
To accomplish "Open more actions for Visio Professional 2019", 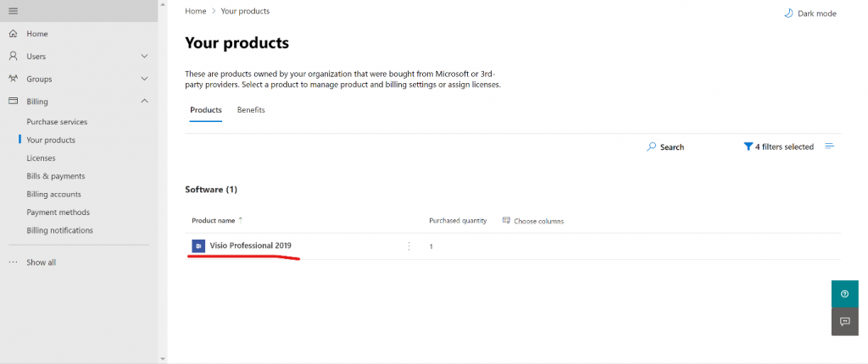I will tap(409, 246).
